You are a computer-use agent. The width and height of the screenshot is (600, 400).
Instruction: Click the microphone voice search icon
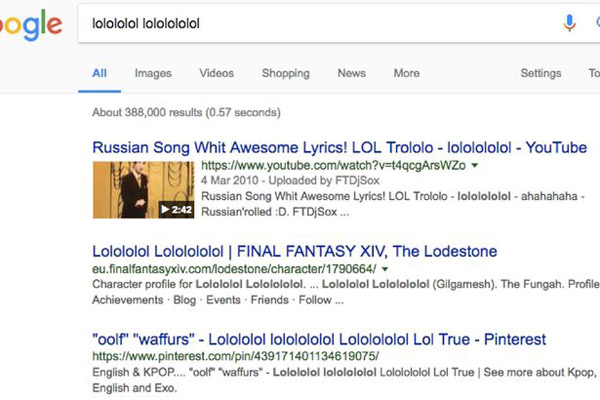(570, 23)
